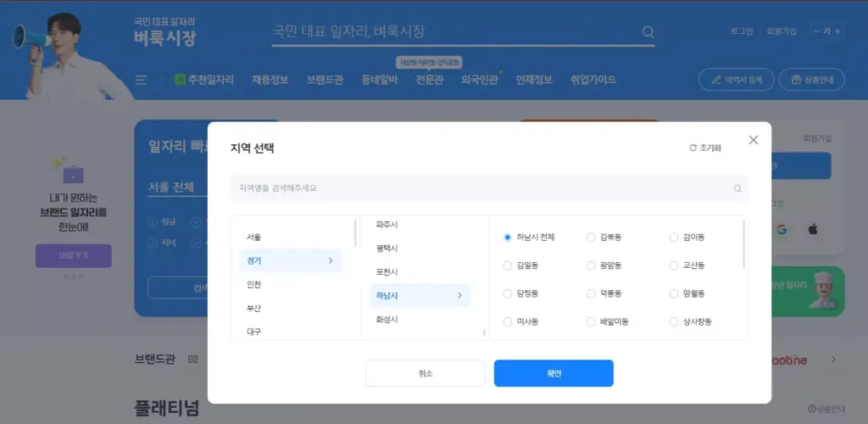Select 당정동 radio button
The image size is (868, 424).
point(507,294)
